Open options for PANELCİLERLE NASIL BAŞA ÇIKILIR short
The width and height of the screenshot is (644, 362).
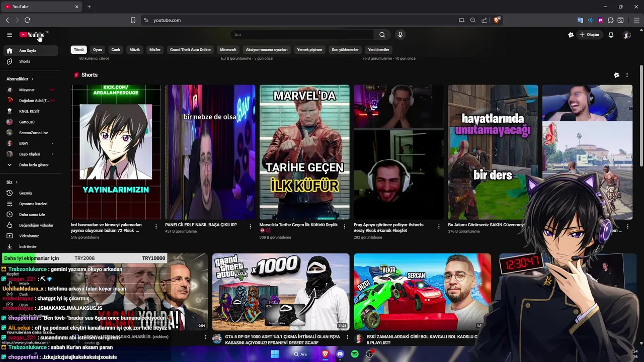pos(250,227)
